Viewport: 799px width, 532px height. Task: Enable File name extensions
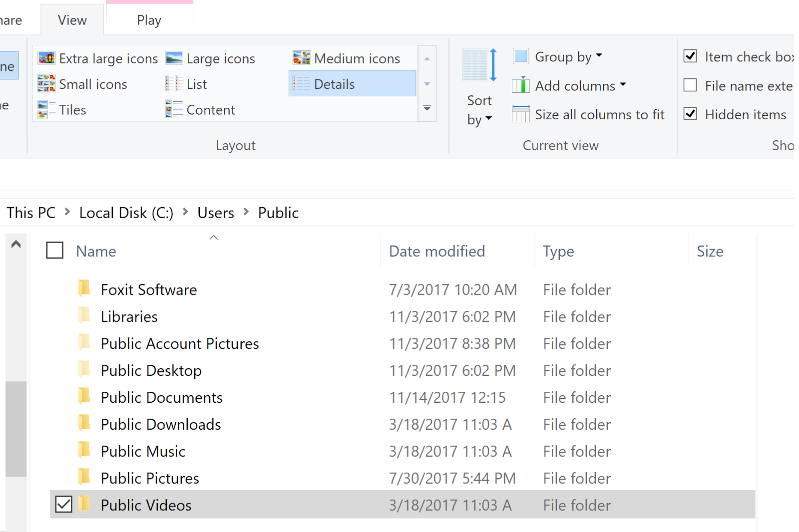[x=690, y=85]
